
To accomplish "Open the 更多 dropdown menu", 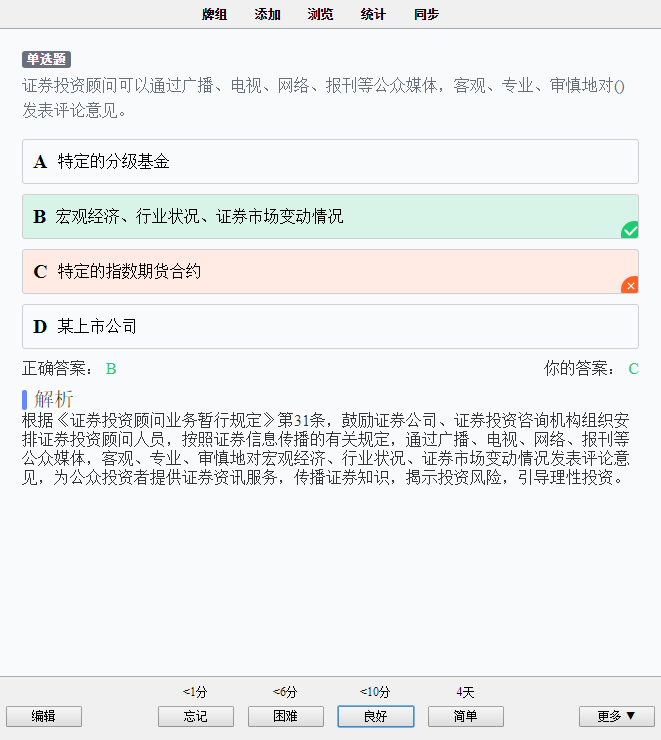I will click(617, 716).
